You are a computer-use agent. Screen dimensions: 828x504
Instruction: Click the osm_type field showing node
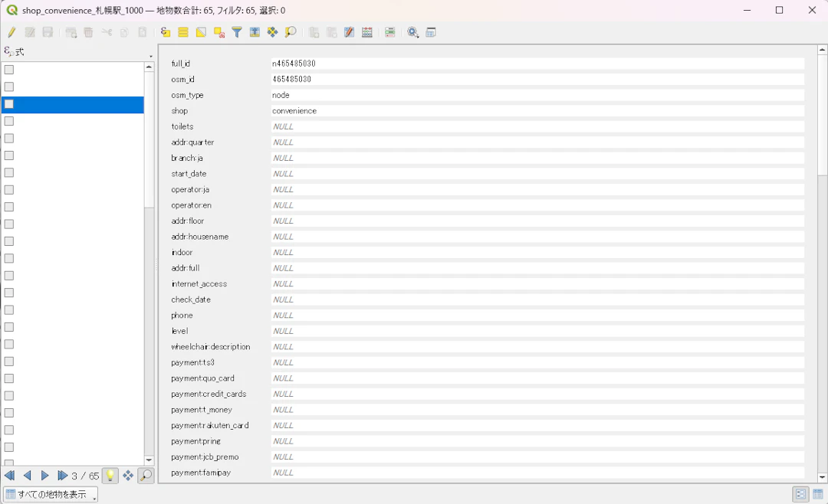[537, 95]
